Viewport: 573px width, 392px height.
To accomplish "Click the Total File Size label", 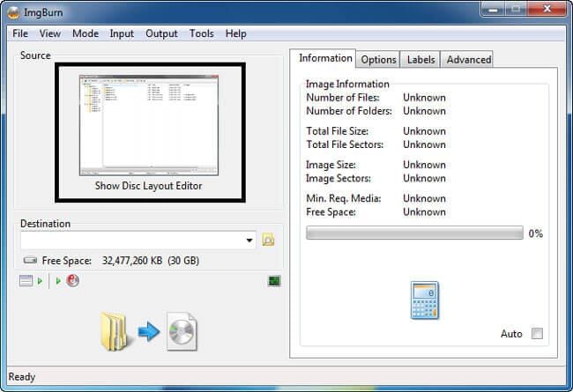I will (x=337, y=131).
